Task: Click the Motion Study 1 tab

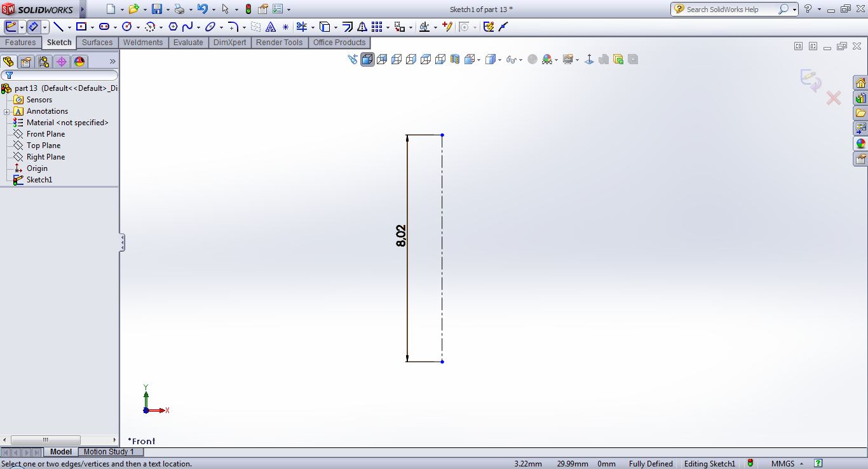Action: click(x=109, y=452)
